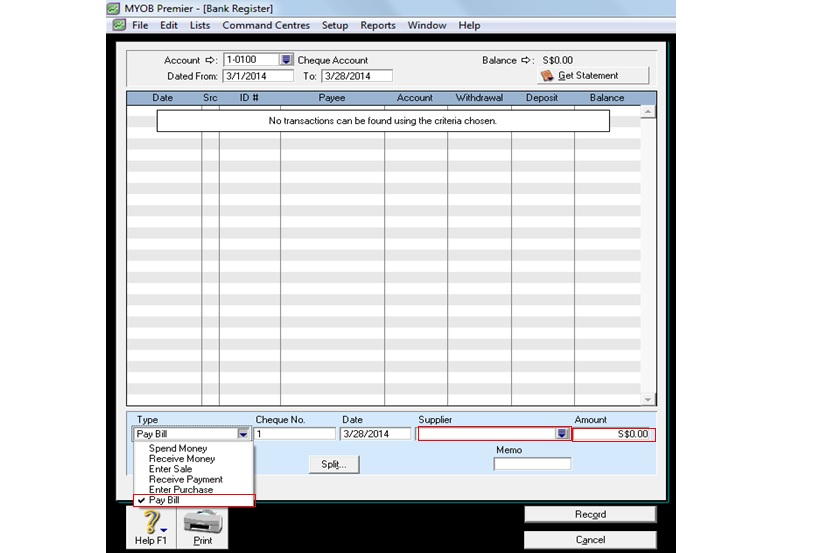Click the Deposit column header
This screenshot has width=819, height=553.
[542, 98]
